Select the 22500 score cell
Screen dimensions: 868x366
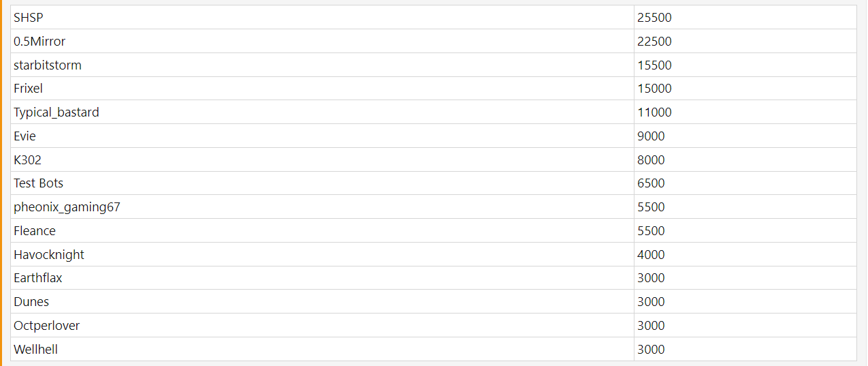point(654,42)
